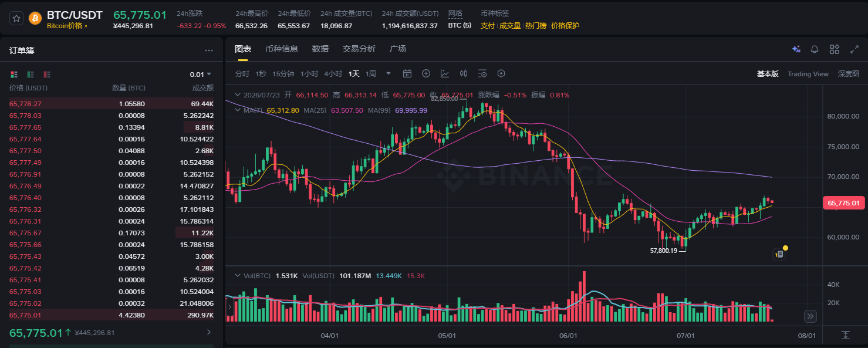This screenshot has height=348, width=868.
Task: Open more intervals dropdown arrow after 1周
Action: click(389, 74)
